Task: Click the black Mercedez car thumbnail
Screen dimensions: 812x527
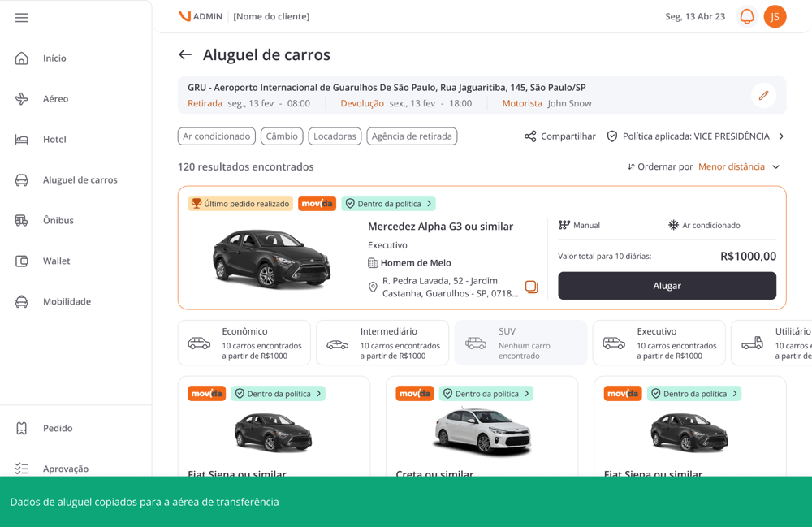Action: tap(271, 259)
